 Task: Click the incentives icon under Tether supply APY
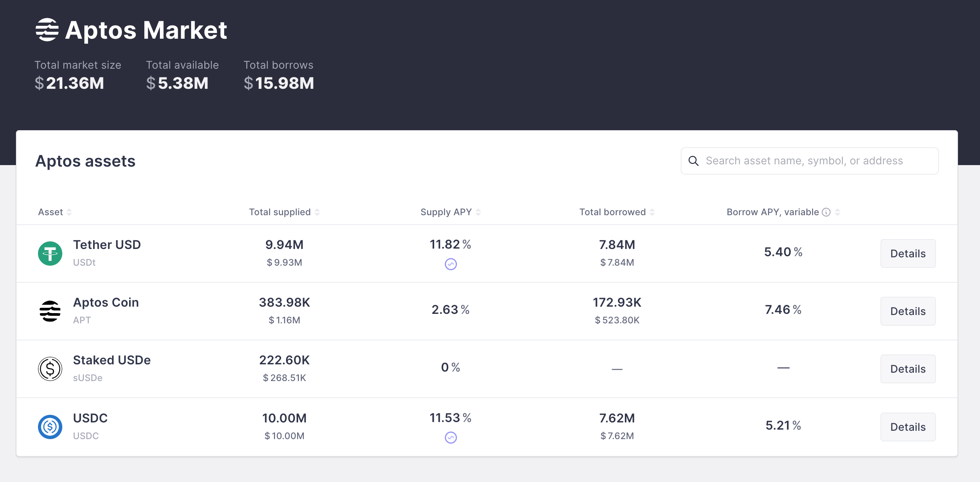coord(450,264)
